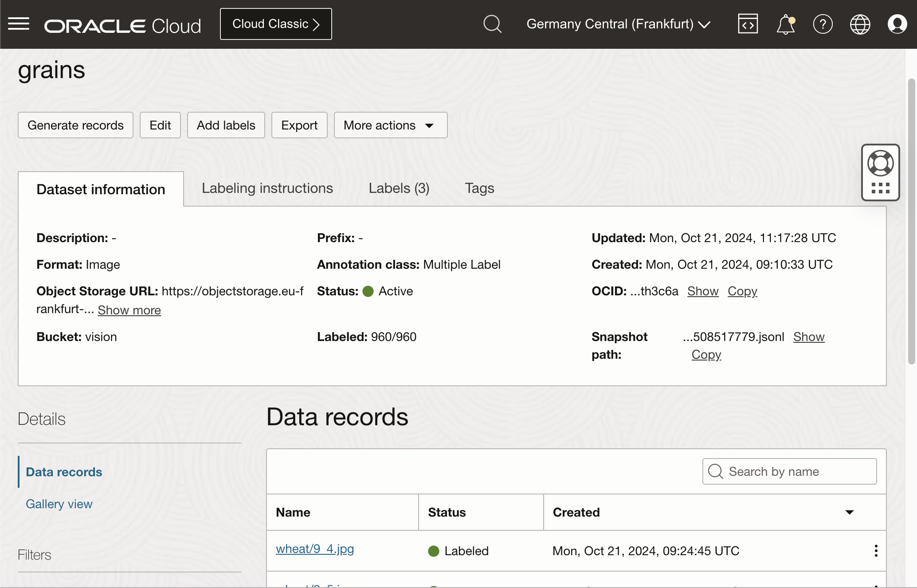The width and height of the screenshot is (917, 588).
Task: Open the Cloud Shell developer tools icon
Action: tap(748, 24)
